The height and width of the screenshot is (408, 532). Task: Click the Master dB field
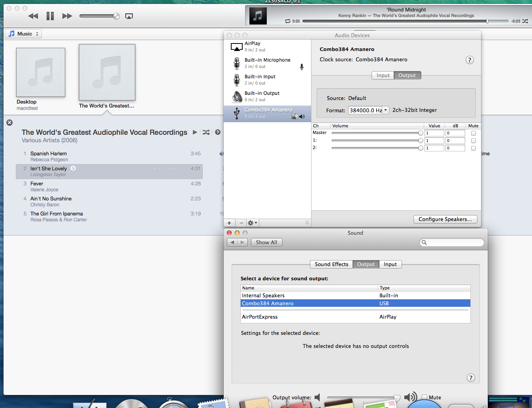point(455,133)
